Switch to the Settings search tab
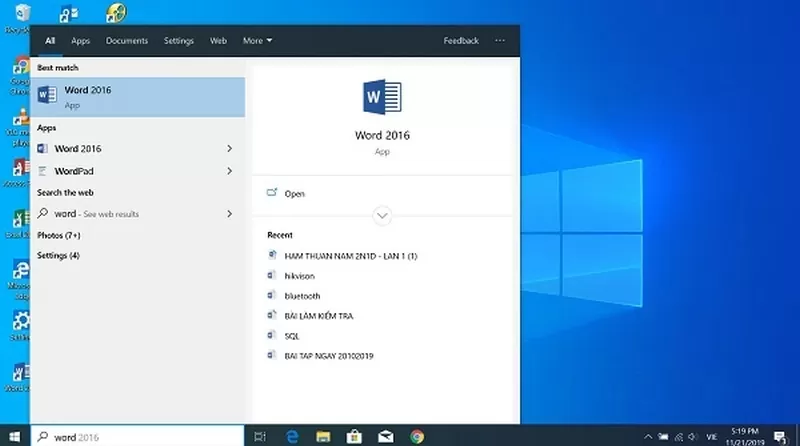 [179, 41]
